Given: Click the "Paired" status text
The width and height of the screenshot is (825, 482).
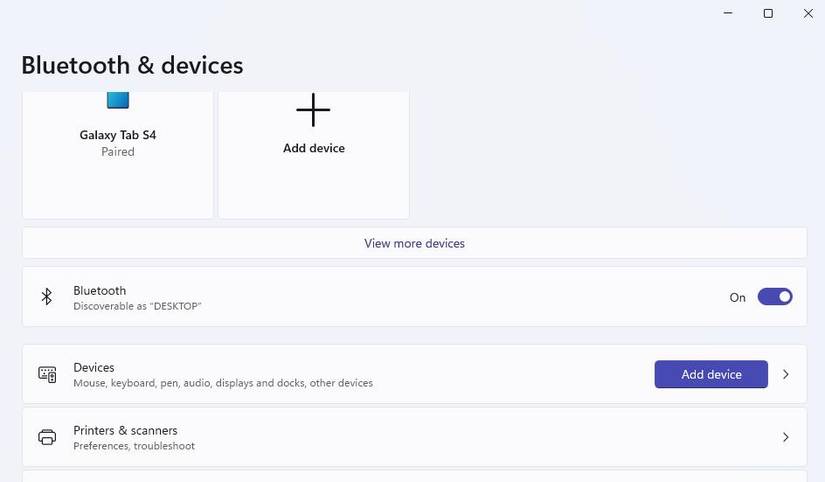Looking at the screenshot, I should (118, 152).
